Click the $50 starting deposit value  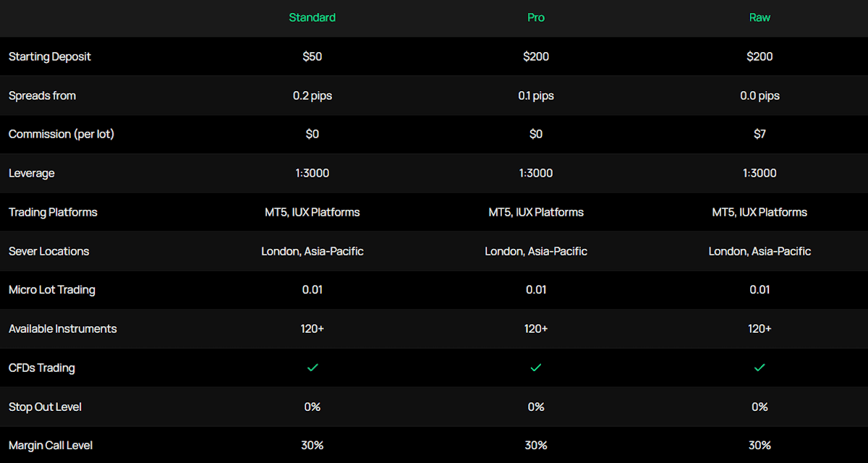(312, 56)
